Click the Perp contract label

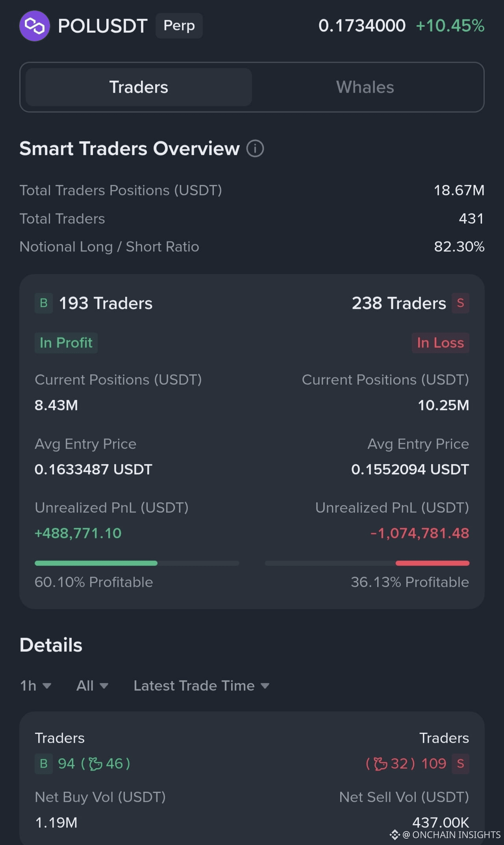point(179,26)
